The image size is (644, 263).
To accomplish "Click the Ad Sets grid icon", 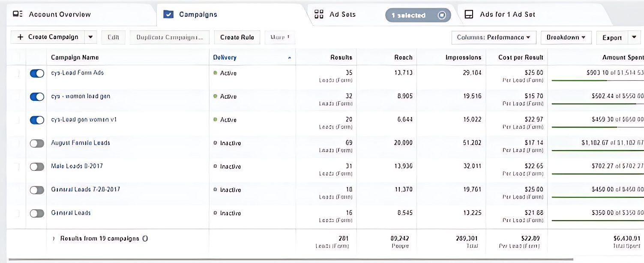I will point(319,14).
